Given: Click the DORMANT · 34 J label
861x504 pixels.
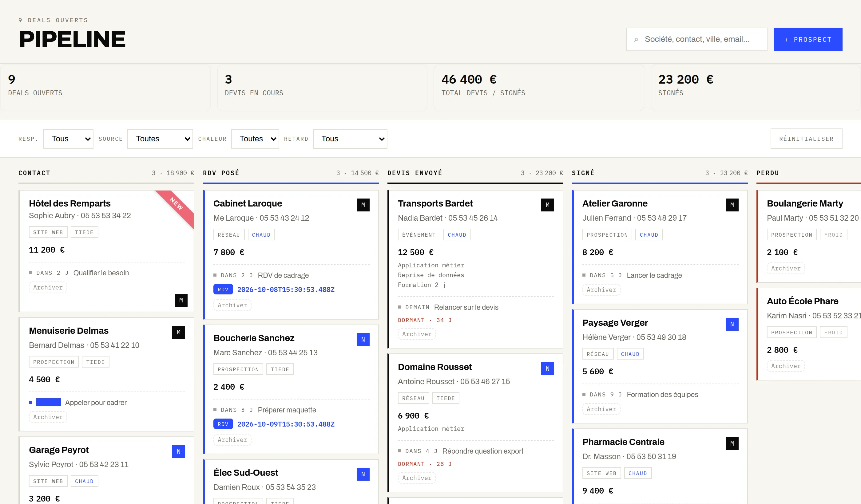Looking at the screenshot, I should [425, 320].
